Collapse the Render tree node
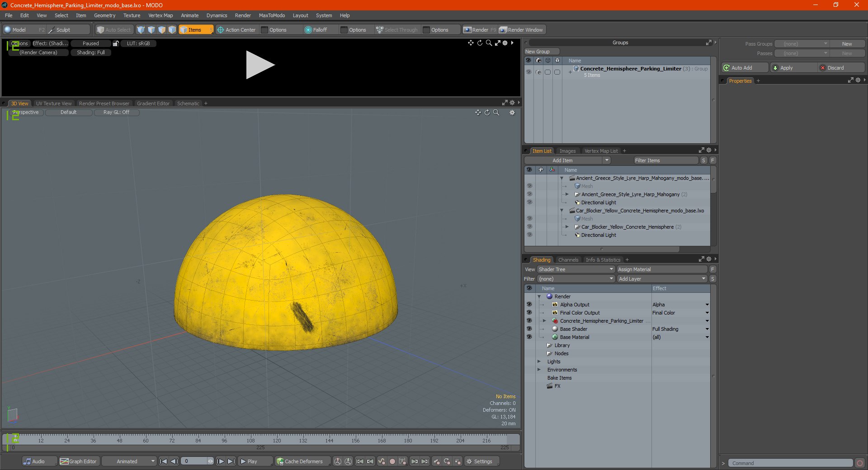This screenshot has width=868, height=470. (x=539, y=296)
